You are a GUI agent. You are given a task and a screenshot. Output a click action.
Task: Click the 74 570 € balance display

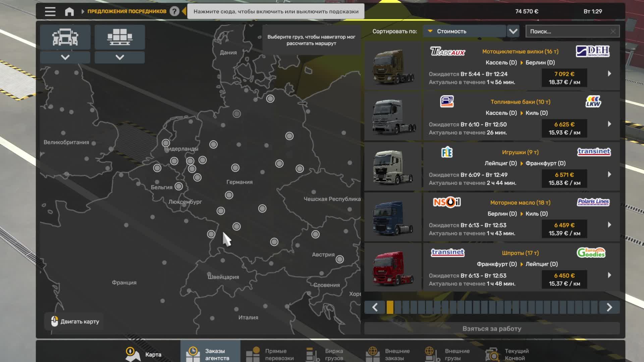527,11
